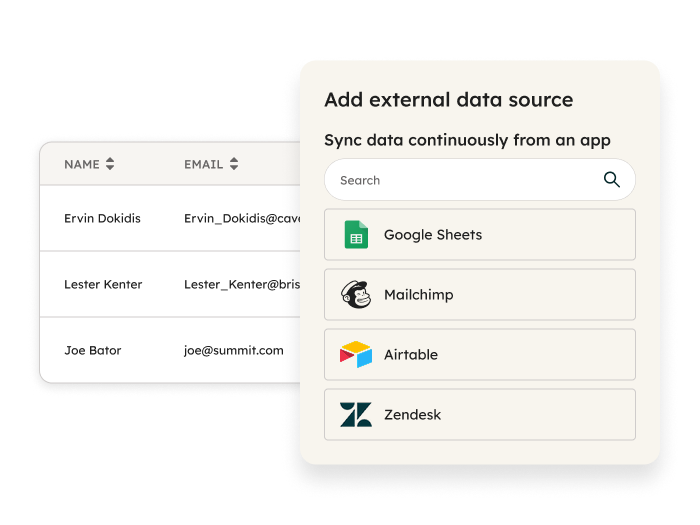Click the search magnifier icon

[612, 180]
